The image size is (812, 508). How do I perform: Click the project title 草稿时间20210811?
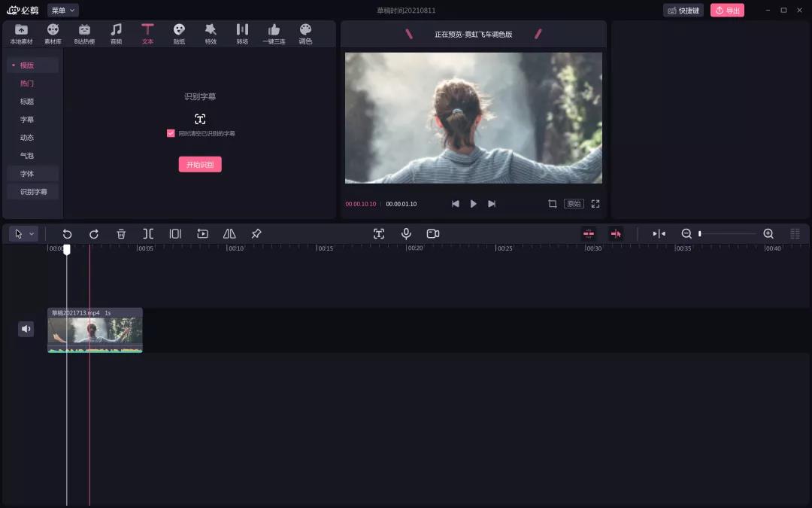[x=406, y=11]
